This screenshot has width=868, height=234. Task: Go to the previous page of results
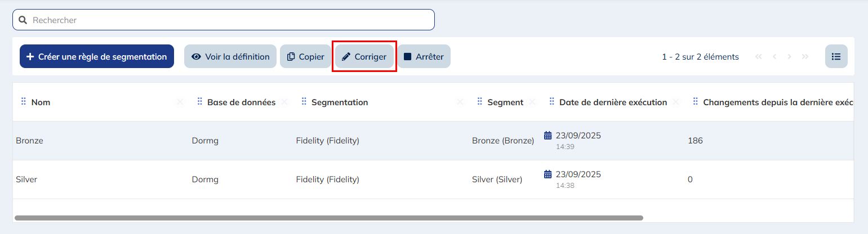coord(774,57)
